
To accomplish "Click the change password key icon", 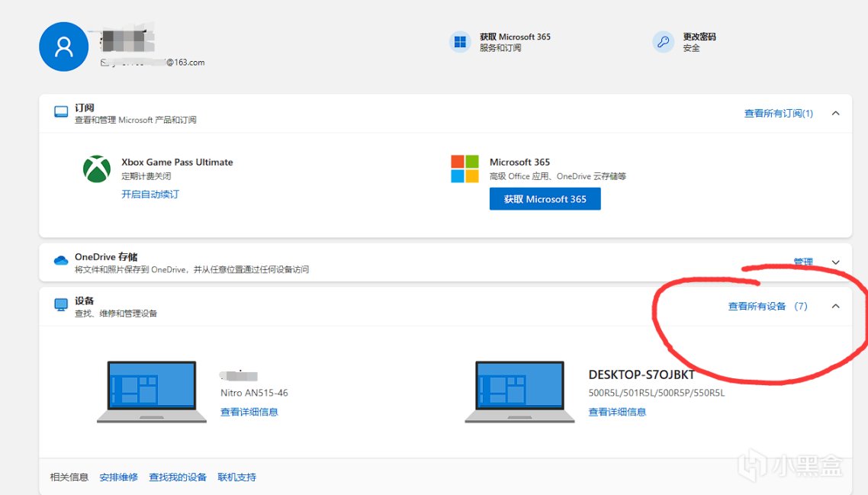I will point(663,42).
